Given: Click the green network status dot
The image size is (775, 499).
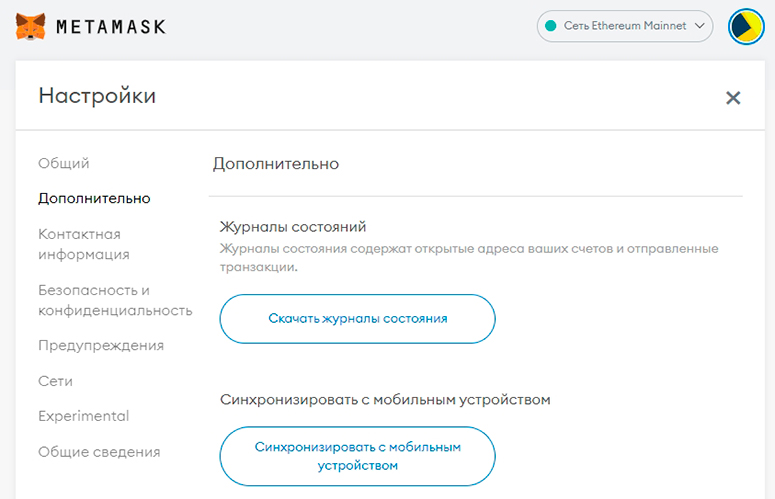Looking at the screenshot, I should point(551,26).
